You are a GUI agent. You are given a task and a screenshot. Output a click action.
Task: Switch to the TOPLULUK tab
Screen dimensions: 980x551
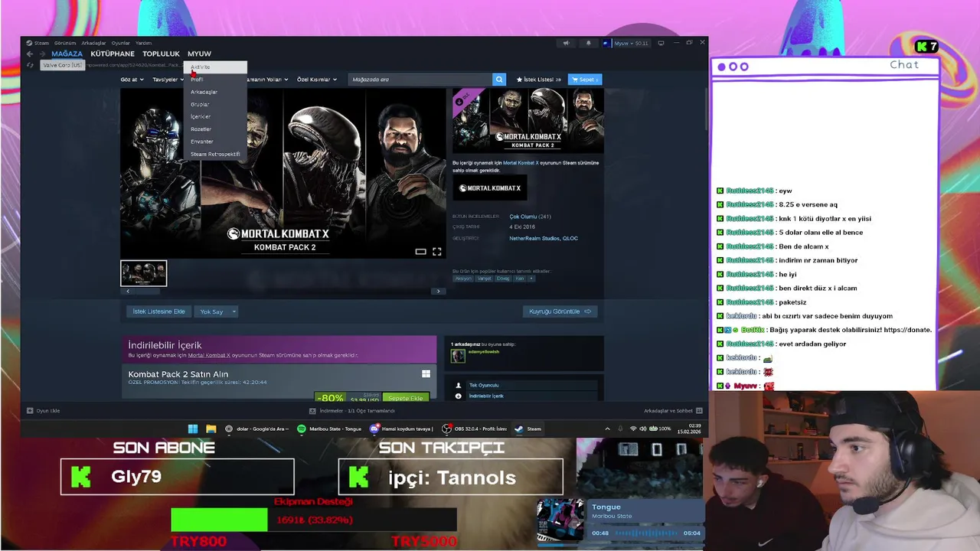click(x=161, y=54)
